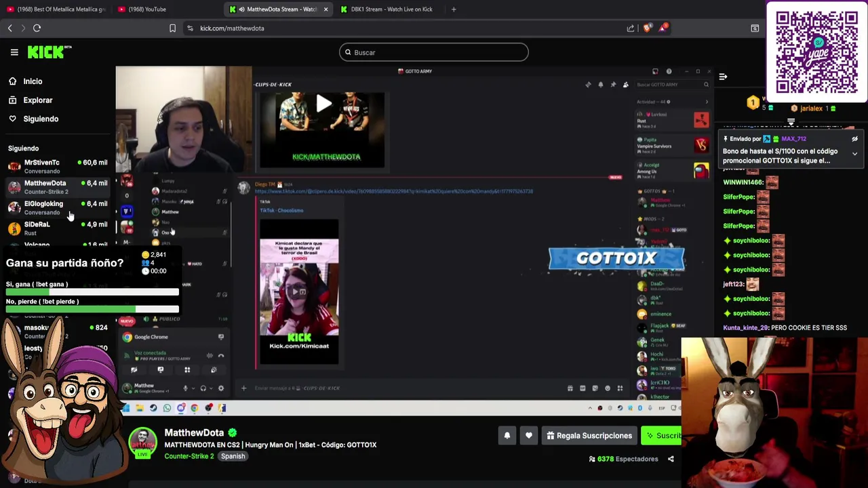Collapse gift leaderboard with down-arrow handle
Screen dimensions: 868x488
click(x=791, y=122)
